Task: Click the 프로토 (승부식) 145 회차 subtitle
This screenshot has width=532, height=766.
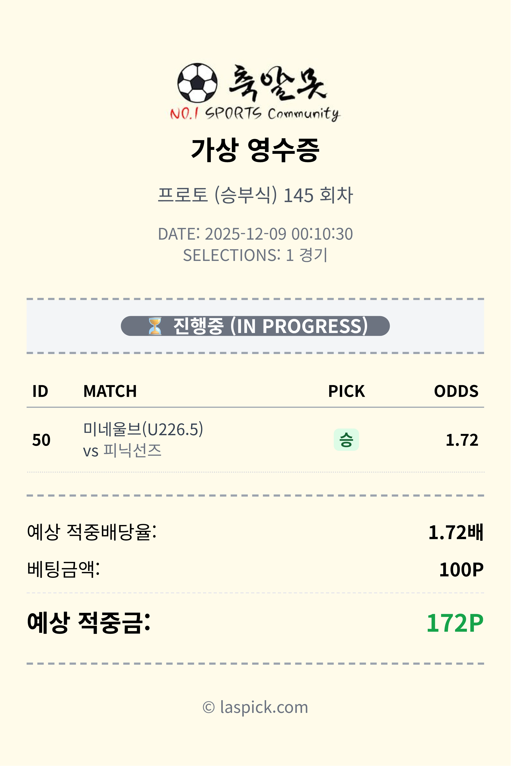Action: pos(255,195)
